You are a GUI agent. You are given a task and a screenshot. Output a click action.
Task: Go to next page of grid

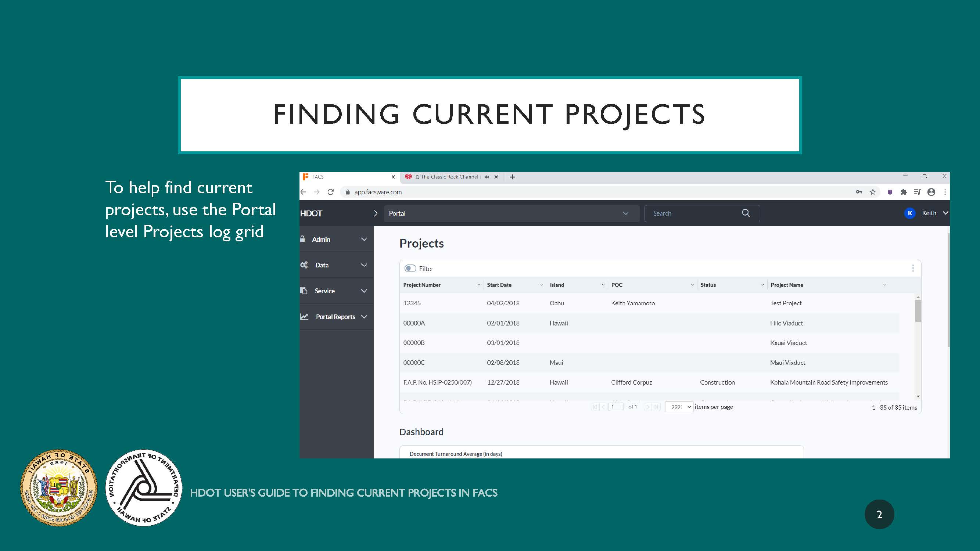point(647,407)
